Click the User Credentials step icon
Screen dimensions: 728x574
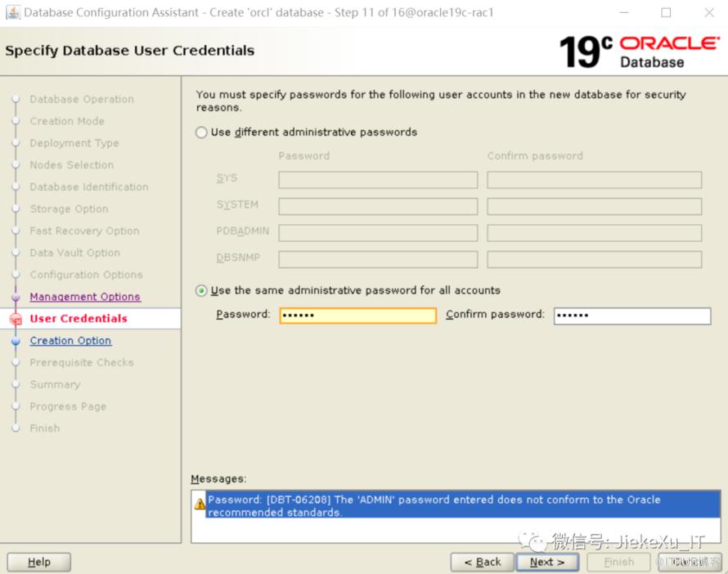tap(15, 320)
